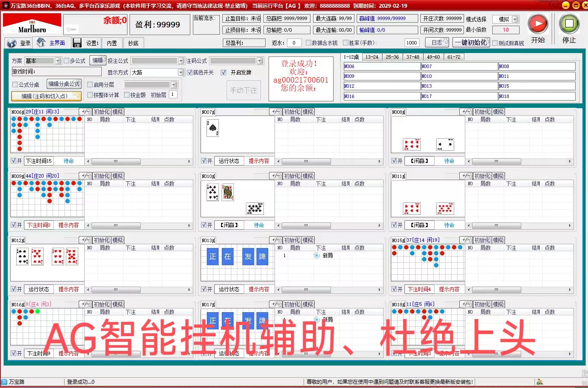Image resolution: width=588 pixels, height=388 pixels.
Task: Click the house icon on the 主界面 tab
Action: pyautogui.click(x=41, y=42)
